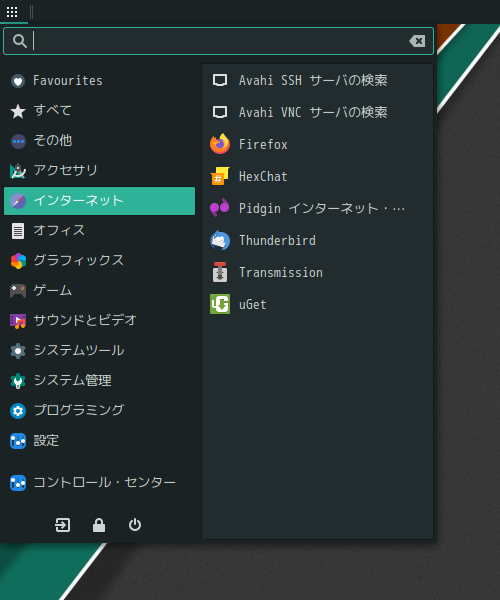Launch Pidgin インターネット entry
Viewport: 500px width, 600px height.
coord(318,209)
